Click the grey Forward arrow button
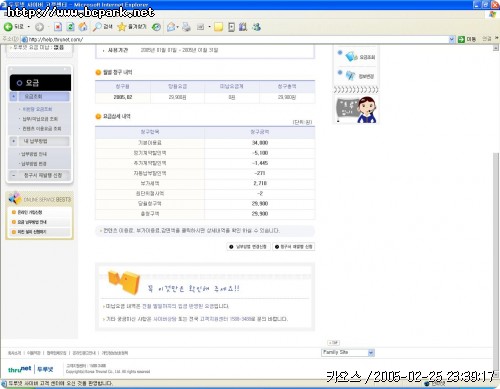Viewport: 500px width, 389px height. point(39,27)
